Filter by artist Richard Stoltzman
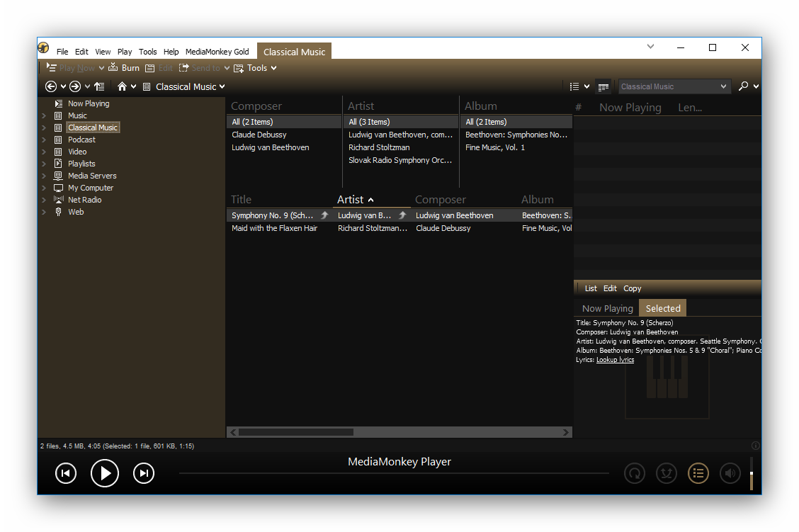 click(379, 147)
